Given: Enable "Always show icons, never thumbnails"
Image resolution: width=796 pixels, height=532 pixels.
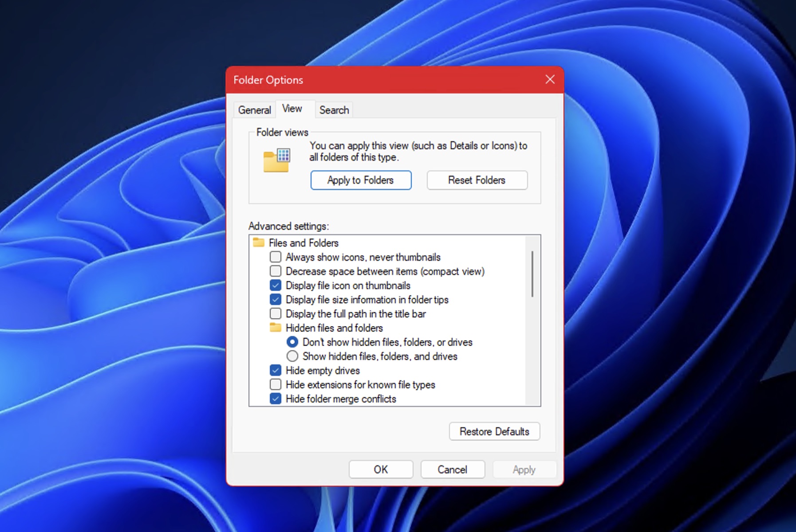Looking at the screenshot, I should click(276, 257).
